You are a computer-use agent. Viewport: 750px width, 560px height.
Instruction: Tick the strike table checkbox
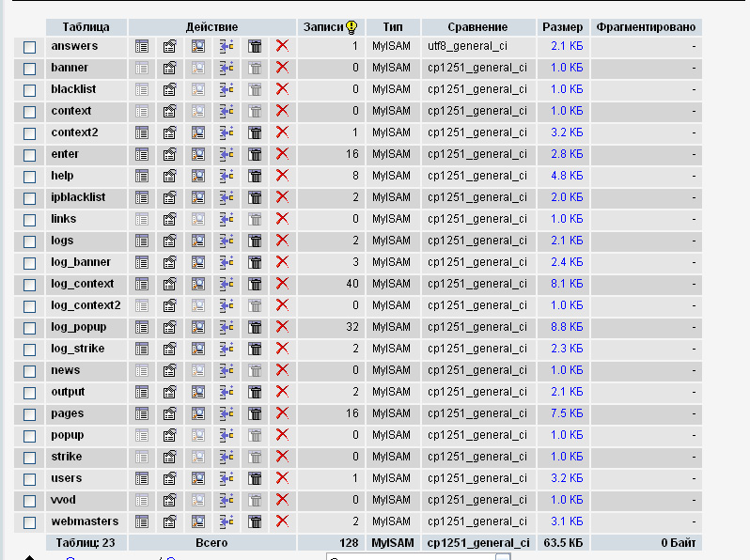[30, 458]
